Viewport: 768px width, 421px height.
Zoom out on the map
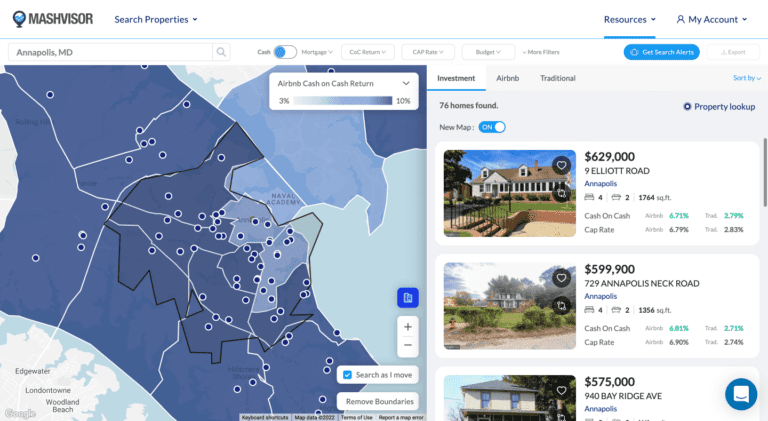[406, 346]
